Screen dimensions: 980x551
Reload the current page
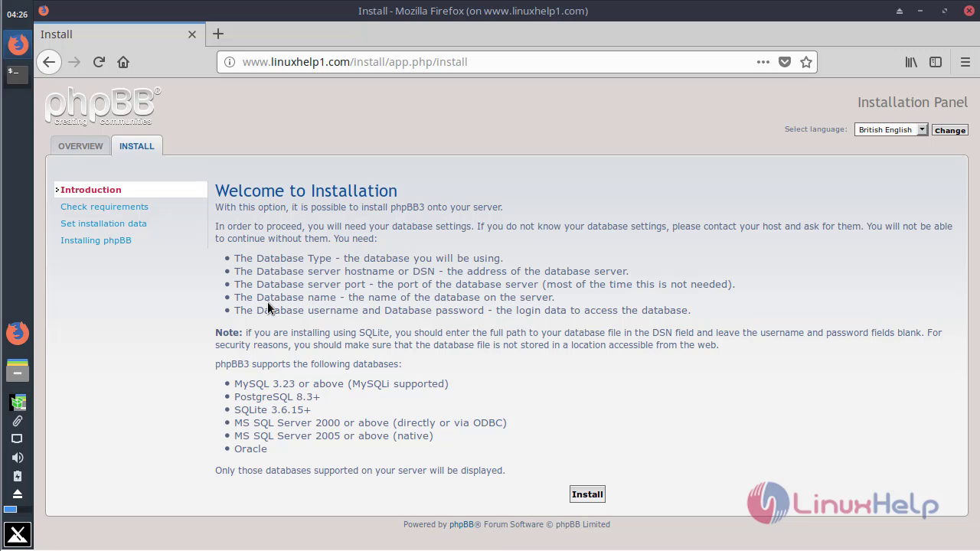(x=99, y=62)
